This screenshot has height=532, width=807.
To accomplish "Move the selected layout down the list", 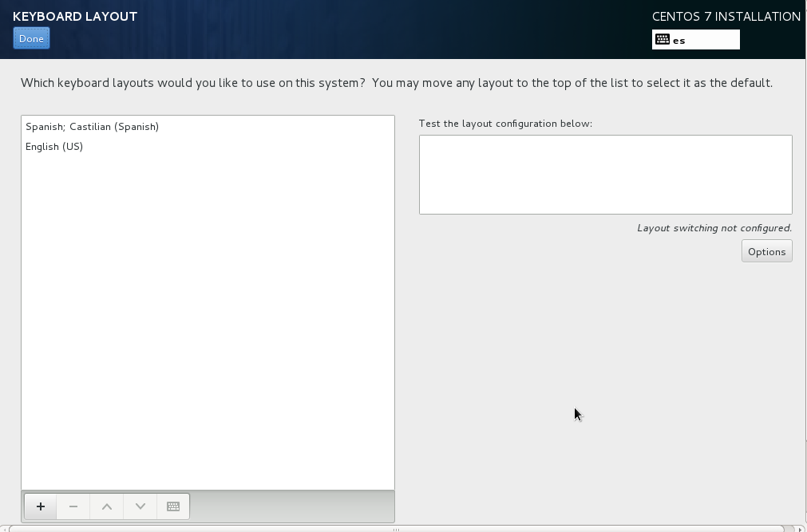I will point(140,506).
